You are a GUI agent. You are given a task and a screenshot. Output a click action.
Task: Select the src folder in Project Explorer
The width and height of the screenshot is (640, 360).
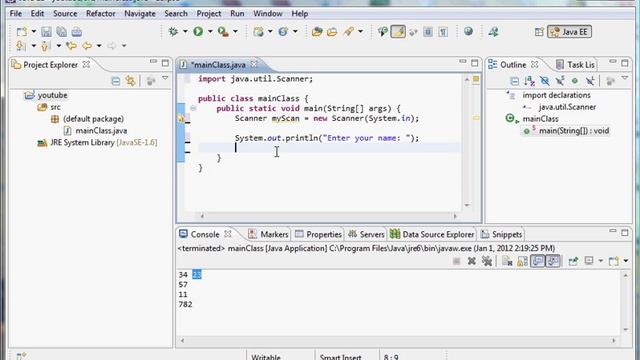tap(55, 107)
